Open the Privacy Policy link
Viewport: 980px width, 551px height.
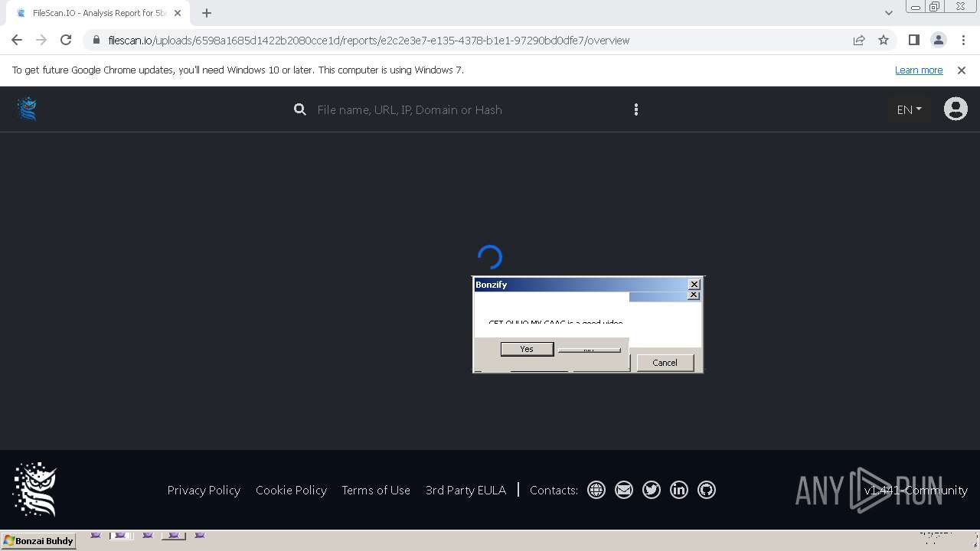coord(204,490)
